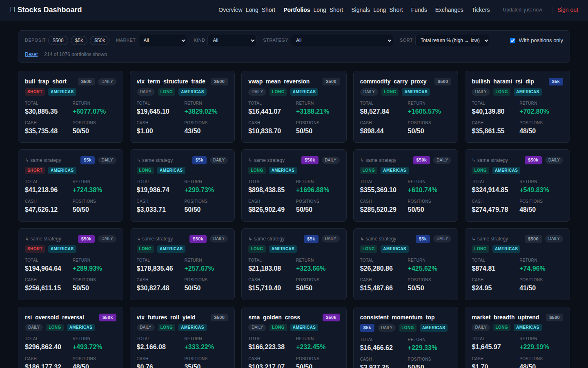Open Long link next to Overview
Viewport: 588px width, 368px height.
pos(252,10)
